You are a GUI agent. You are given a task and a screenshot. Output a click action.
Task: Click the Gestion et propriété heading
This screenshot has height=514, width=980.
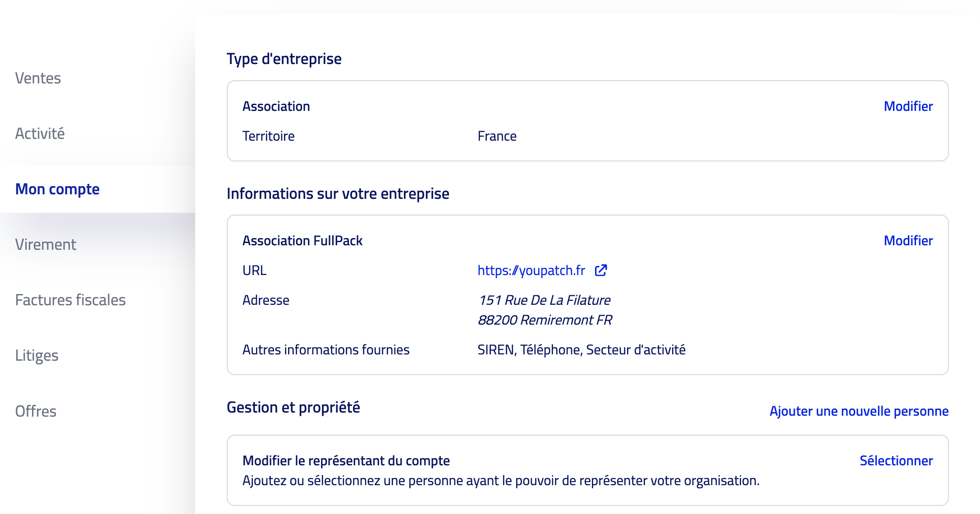tap(293, 407)
